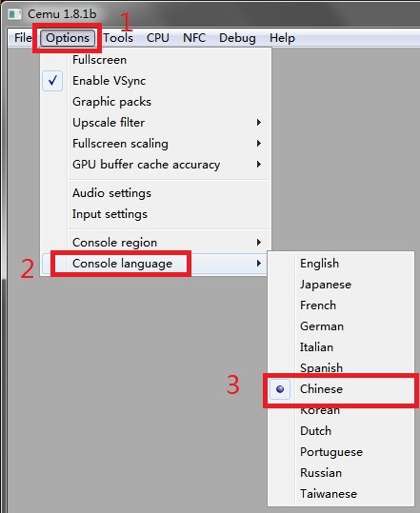Open Input settings
This screenshot has height=513, width=420.
[155, 214]
